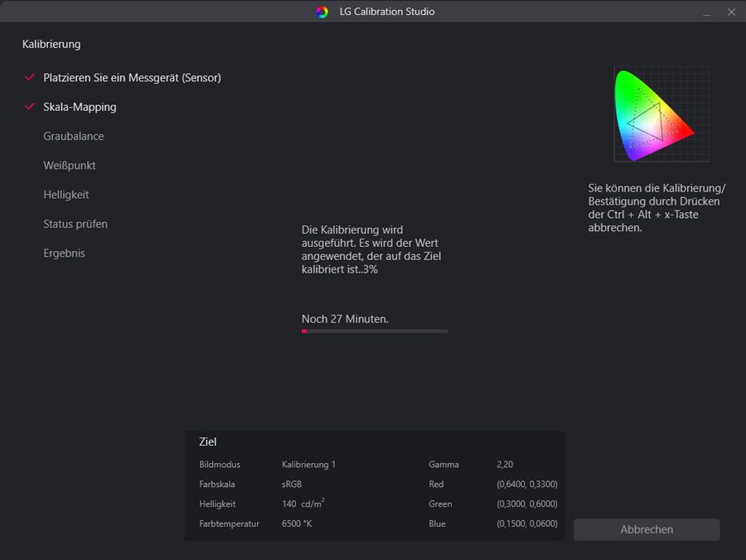Select the Skala-Mapping step
Screen dimensions: 746x560
click(x=80, y=107)
